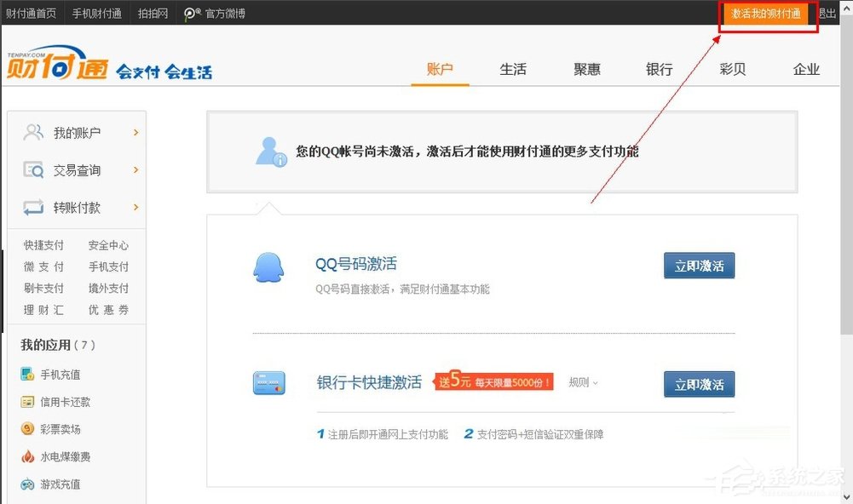Expand the 规则 rules dropdown
Viewport: 853px width, 504px height.
click(x=584, y=382)
